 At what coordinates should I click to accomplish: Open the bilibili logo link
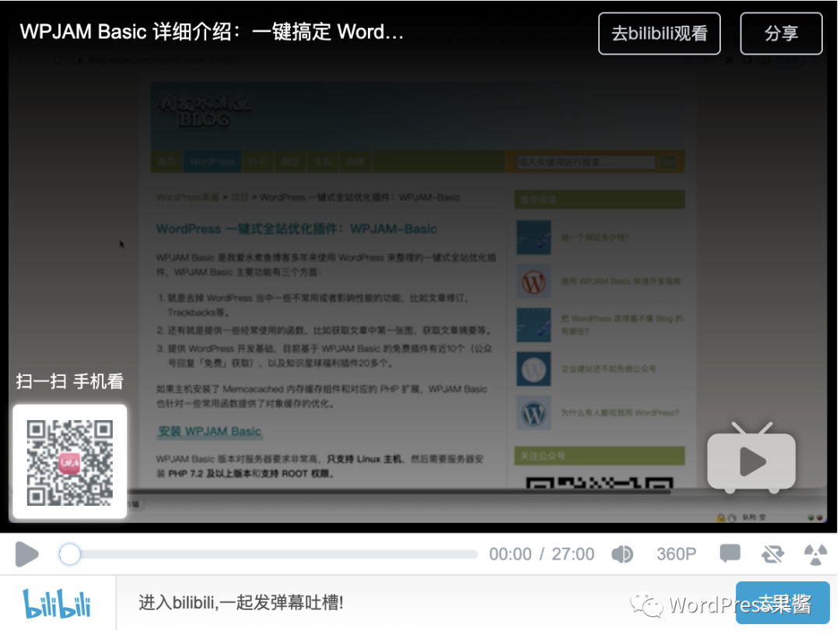57,603
